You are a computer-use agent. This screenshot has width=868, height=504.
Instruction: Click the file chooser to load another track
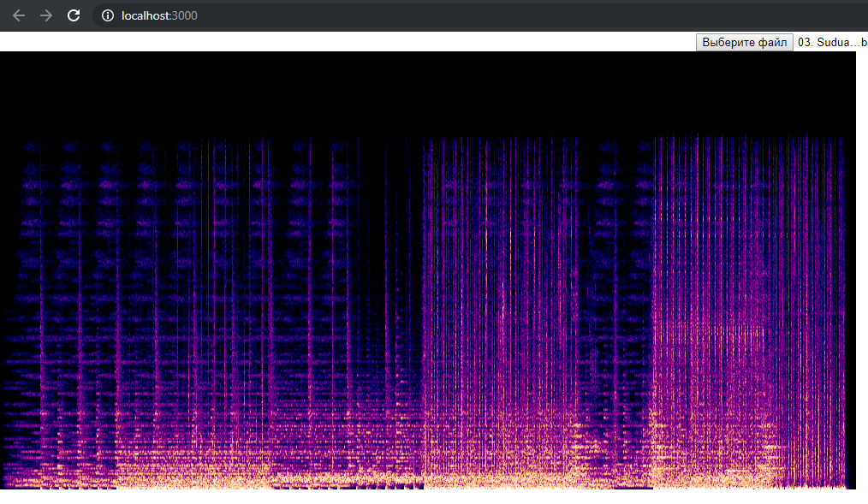pos(744,42)
